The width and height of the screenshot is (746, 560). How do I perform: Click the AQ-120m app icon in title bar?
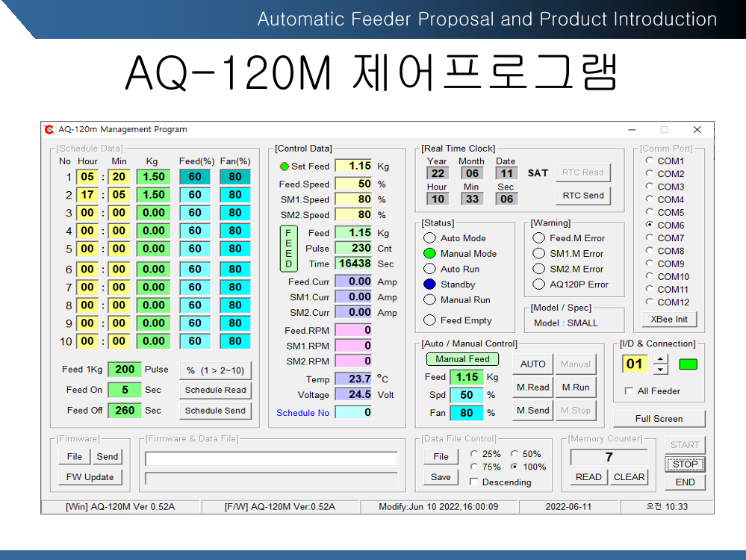click(49, 130)
